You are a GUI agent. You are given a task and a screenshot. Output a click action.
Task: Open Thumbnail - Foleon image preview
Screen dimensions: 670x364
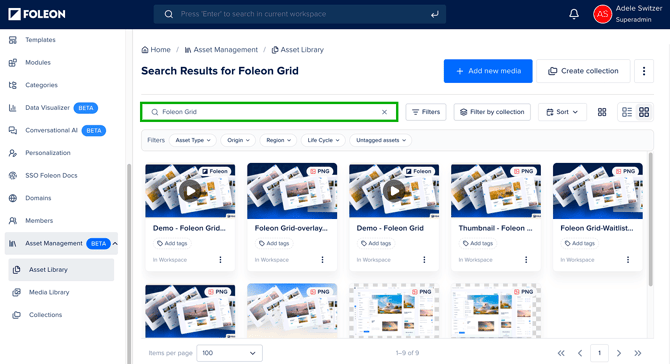[496, 191]
